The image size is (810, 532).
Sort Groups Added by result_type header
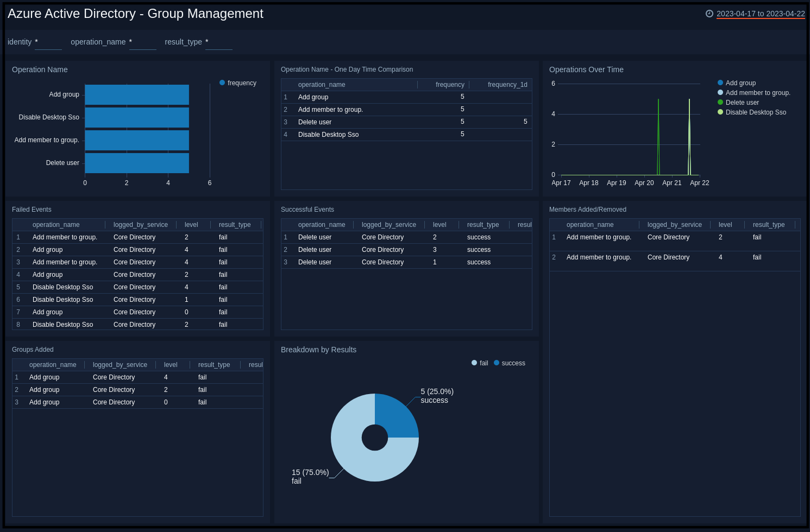pos(214,365)
